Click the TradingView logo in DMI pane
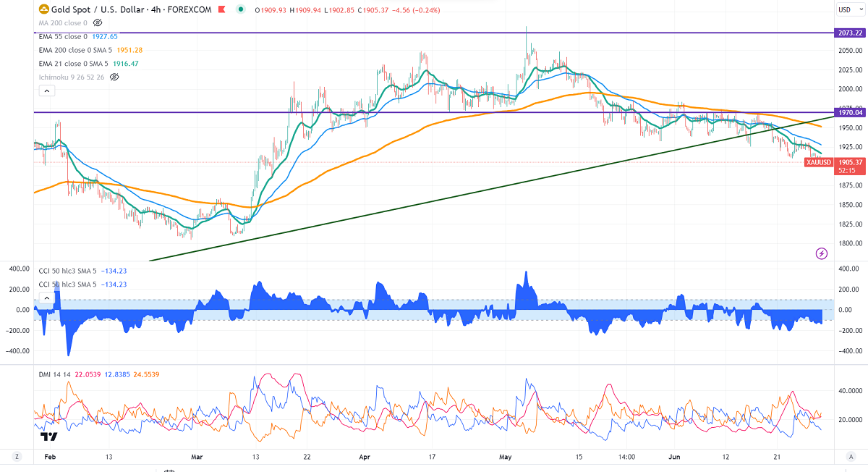Viewport: 868px width, 472px height. coord(49,437)
